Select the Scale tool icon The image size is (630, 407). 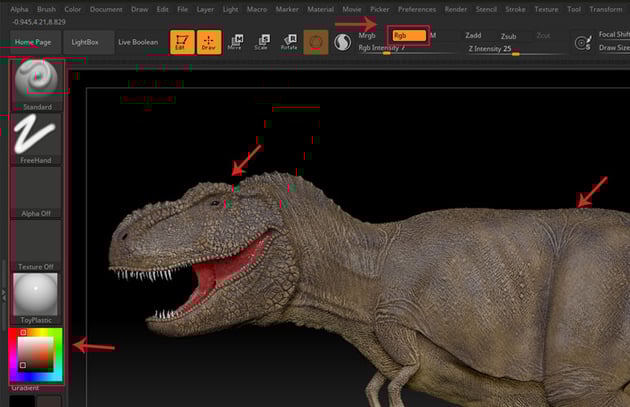click(x=261, y=42)
